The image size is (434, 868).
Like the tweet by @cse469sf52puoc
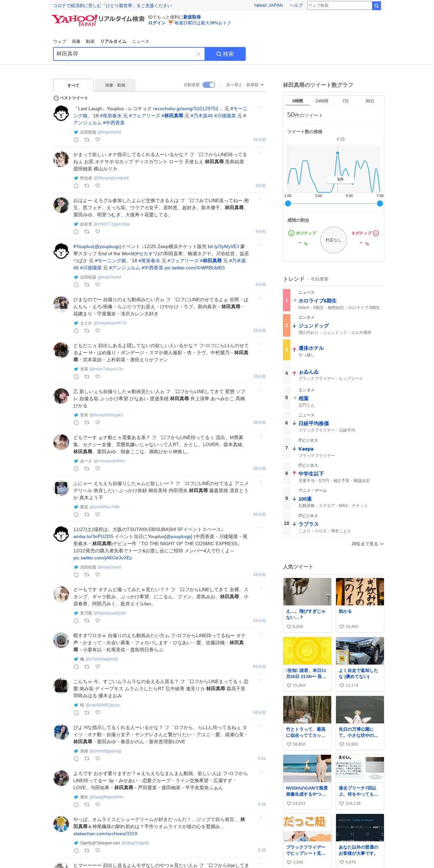click(x=98, y=713)
